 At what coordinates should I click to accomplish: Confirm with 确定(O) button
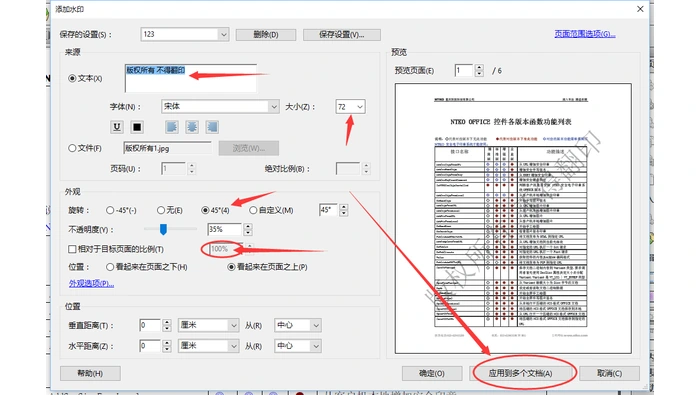[432, 373]
